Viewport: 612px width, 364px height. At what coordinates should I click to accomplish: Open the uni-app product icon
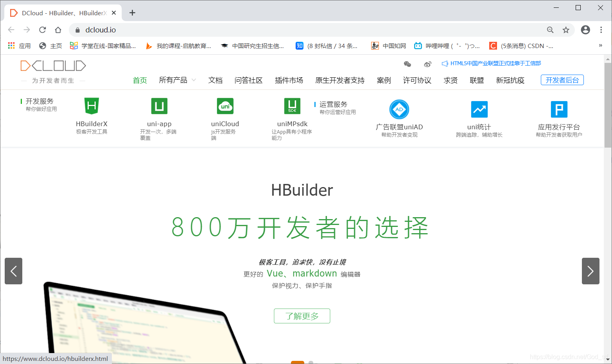(x=159, y=106)
